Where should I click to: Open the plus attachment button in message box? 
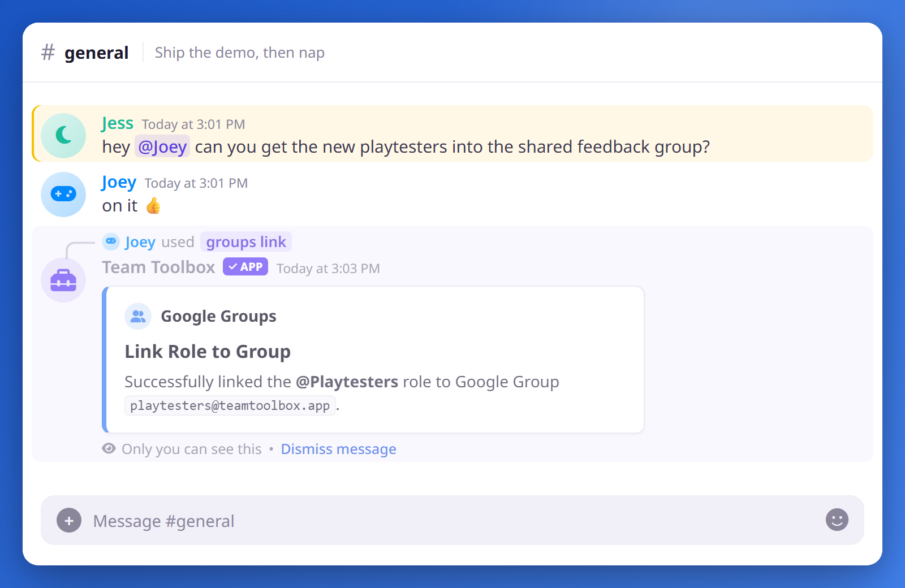pyautogui.click(x=69, y=520)
